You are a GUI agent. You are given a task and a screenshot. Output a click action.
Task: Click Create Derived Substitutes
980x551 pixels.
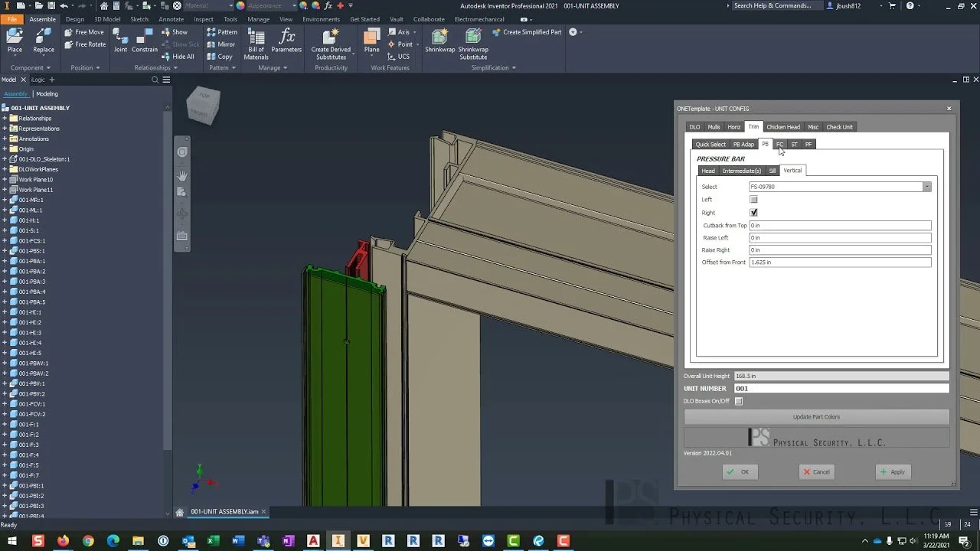click(x=331, y=44)
